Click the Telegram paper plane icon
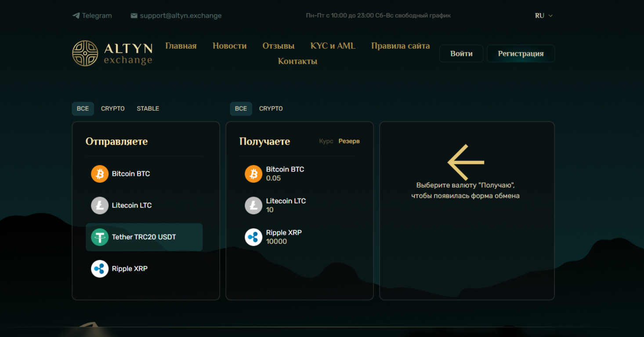This screenshot has height=337, width=644. click(76, 16)
